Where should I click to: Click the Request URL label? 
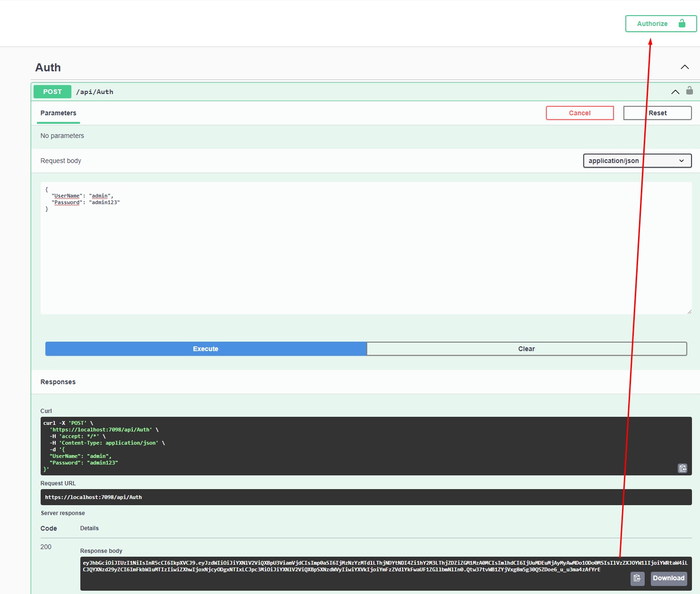(58, 483)
